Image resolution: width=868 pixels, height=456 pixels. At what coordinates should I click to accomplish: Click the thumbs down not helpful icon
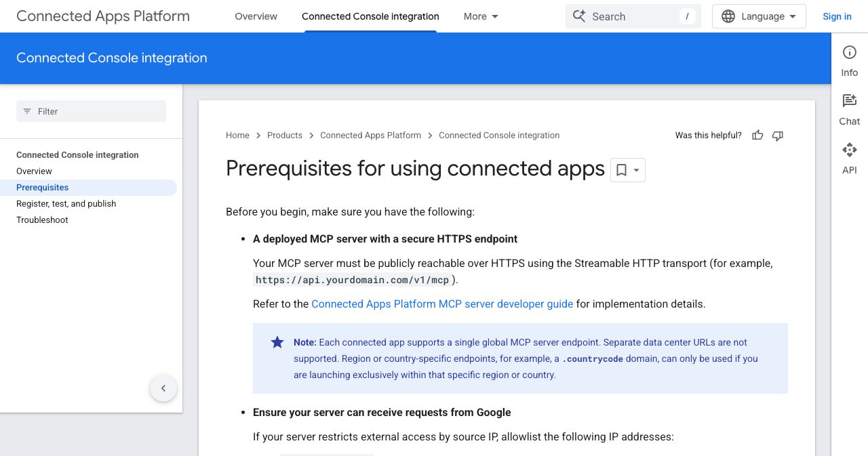[778, 136]
